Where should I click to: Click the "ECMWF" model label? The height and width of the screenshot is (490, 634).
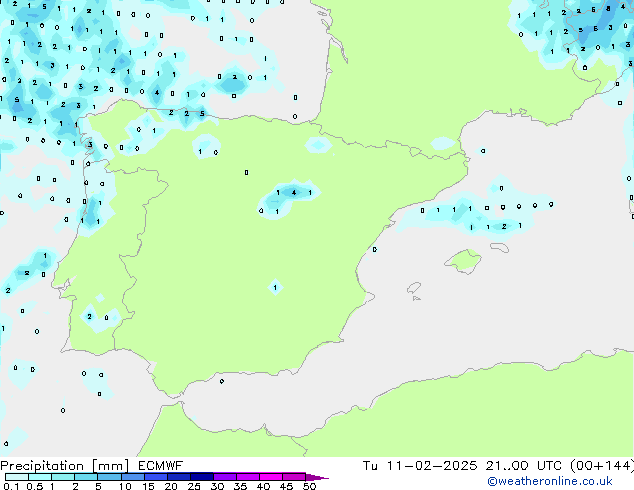pyautogui.click(x=161, y=466)
